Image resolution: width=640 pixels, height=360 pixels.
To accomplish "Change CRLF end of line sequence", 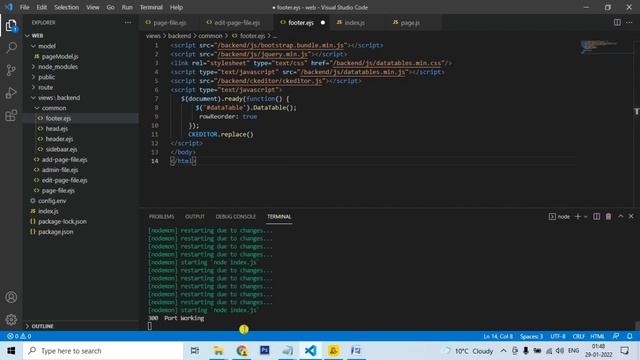I will 578,336.
